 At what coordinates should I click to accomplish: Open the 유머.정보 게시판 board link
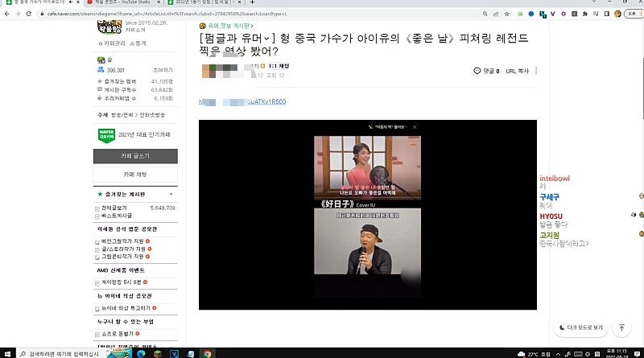click(x=229, y=26)
